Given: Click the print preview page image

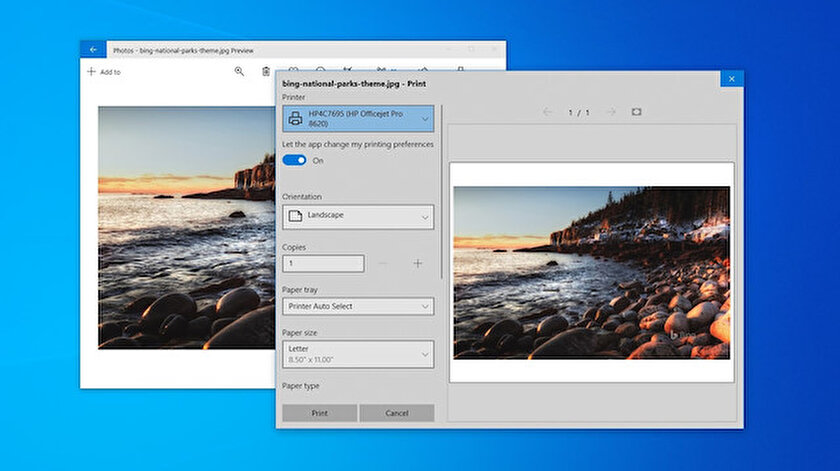Looking at the screenshot, I should [591, 272].
